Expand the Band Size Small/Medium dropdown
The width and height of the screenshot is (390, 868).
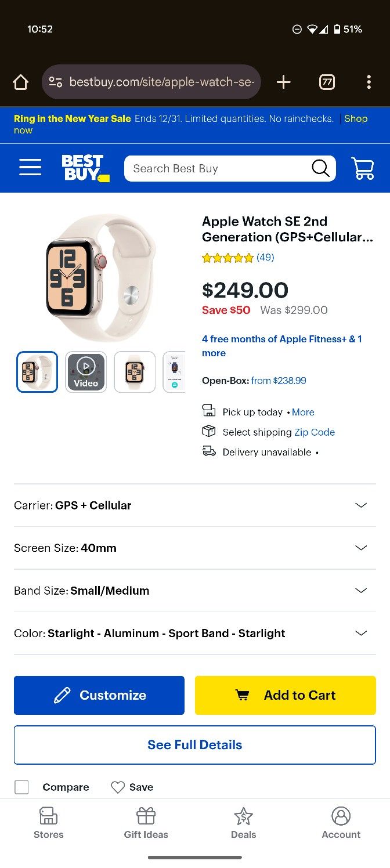(360, 591)
